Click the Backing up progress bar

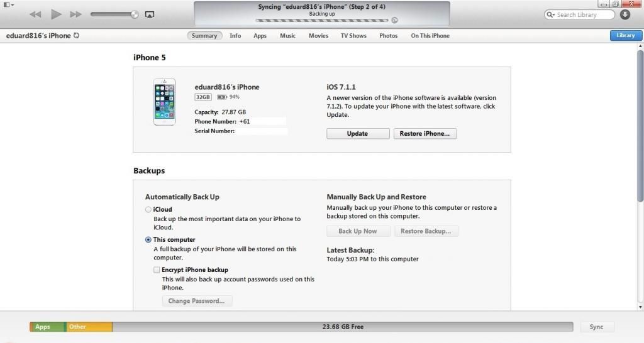(x=321, y=20)
